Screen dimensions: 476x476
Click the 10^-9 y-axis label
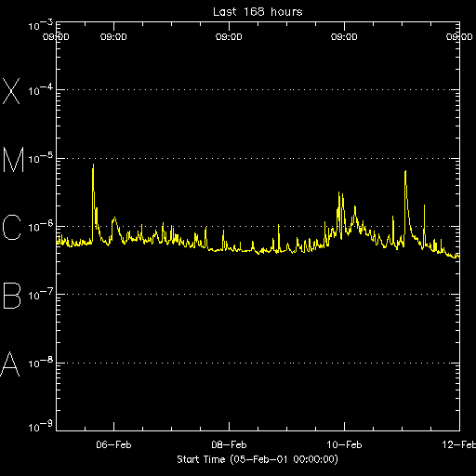tap(41, 427)
